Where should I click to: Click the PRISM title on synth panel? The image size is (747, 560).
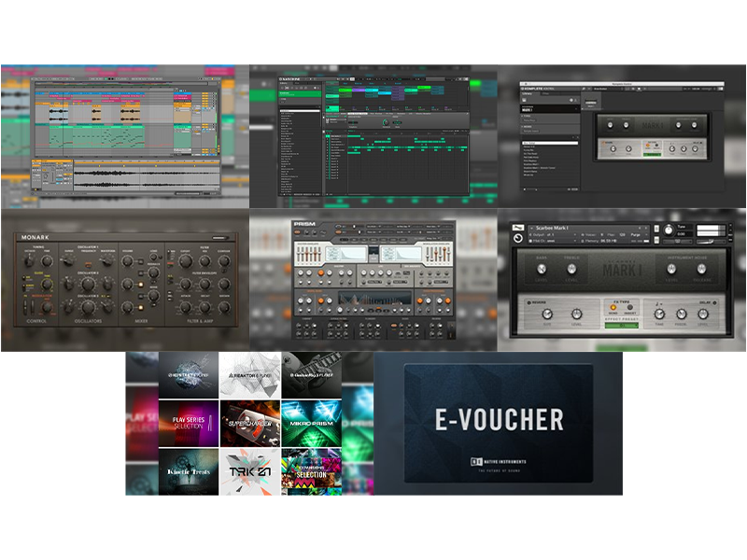tap(304, 223)
